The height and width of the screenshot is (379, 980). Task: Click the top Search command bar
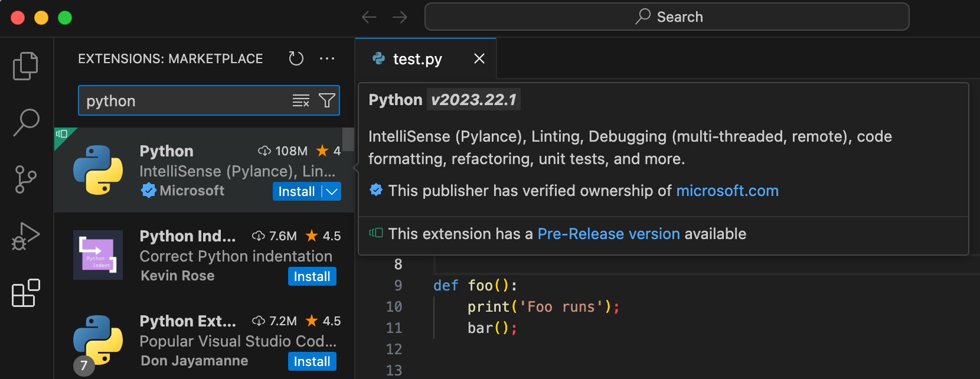[x=667, y=17]
